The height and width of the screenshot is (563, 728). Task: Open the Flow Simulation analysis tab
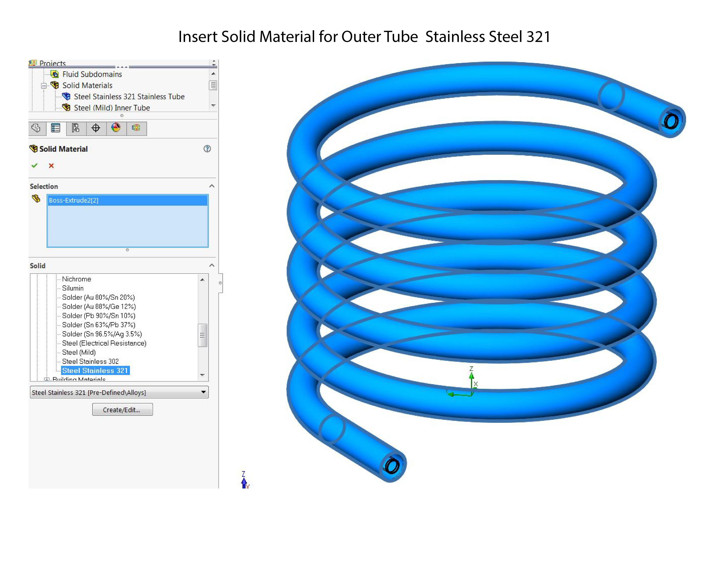point(136,128)
